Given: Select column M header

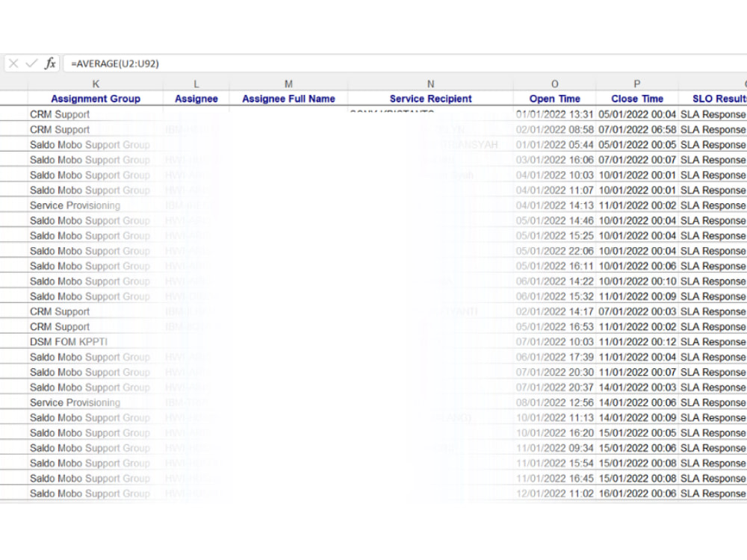Looking at the screenshot, I should (x=288, y=84).
